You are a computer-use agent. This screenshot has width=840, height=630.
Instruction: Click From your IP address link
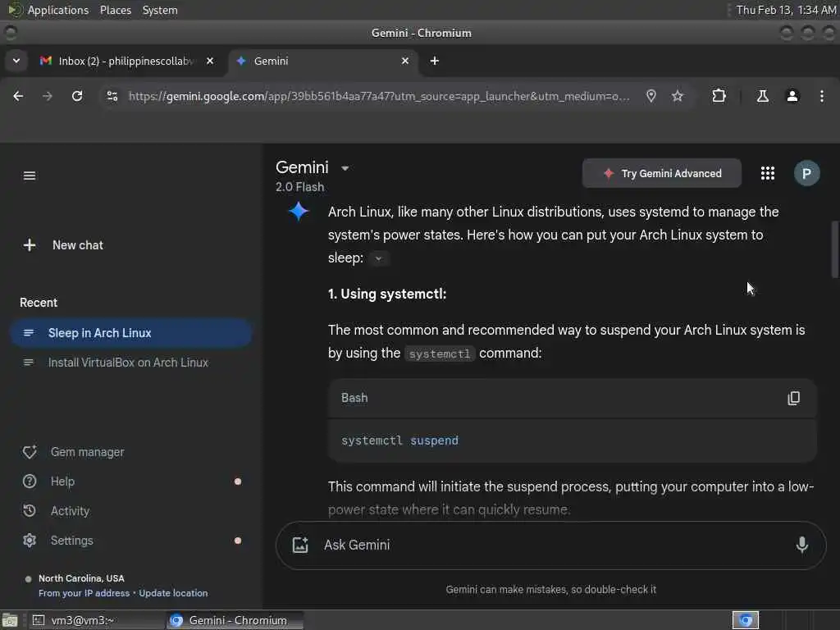[x=84, y=593]
